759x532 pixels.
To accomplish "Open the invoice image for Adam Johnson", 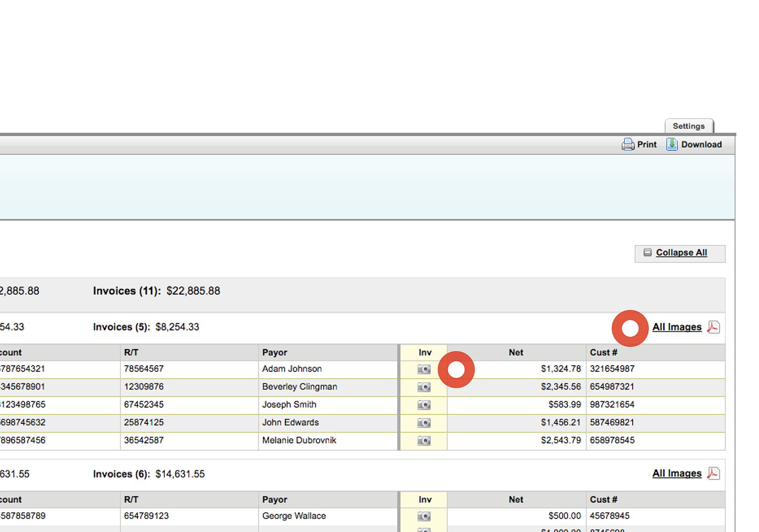I will point(424,369).
